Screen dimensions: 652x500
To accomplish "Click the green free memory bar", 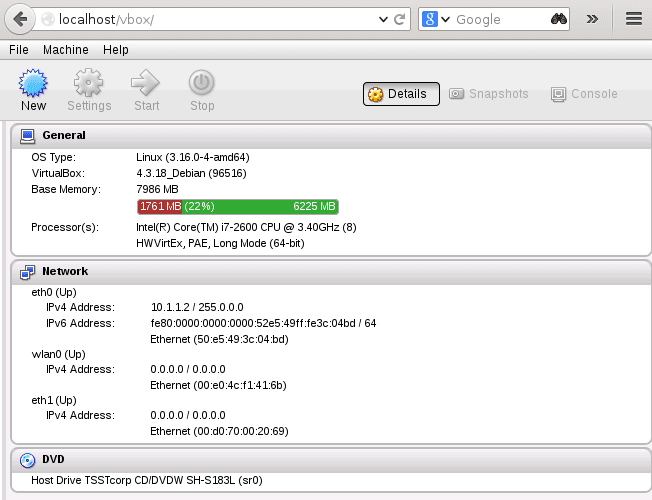I will (260, 207).
